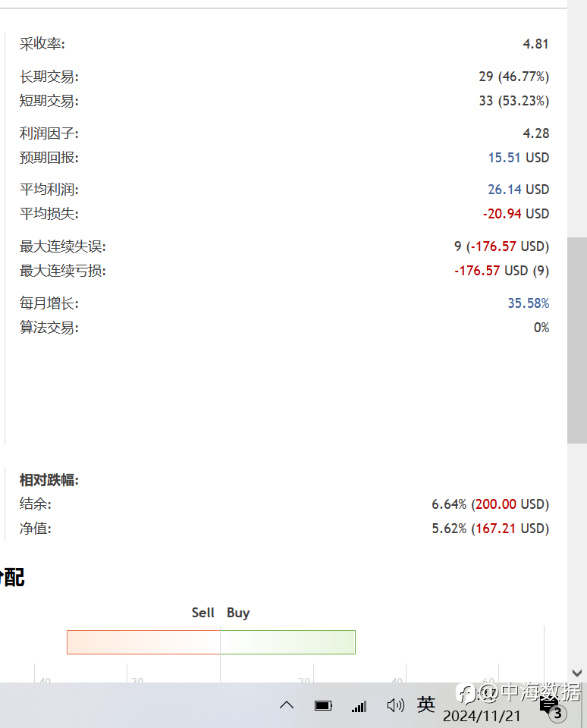Switch input language indicator 英
This screenshot has height=728, width=587.
426,704
